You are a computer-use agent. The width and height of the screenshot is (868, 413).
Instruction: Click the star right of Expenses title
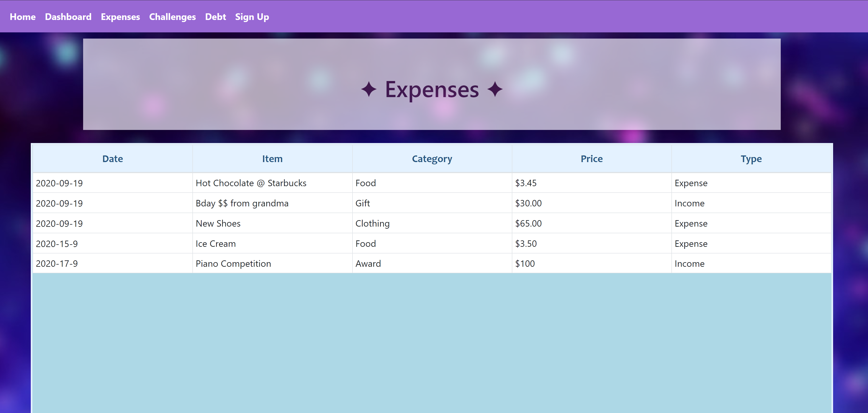point(495,90)
